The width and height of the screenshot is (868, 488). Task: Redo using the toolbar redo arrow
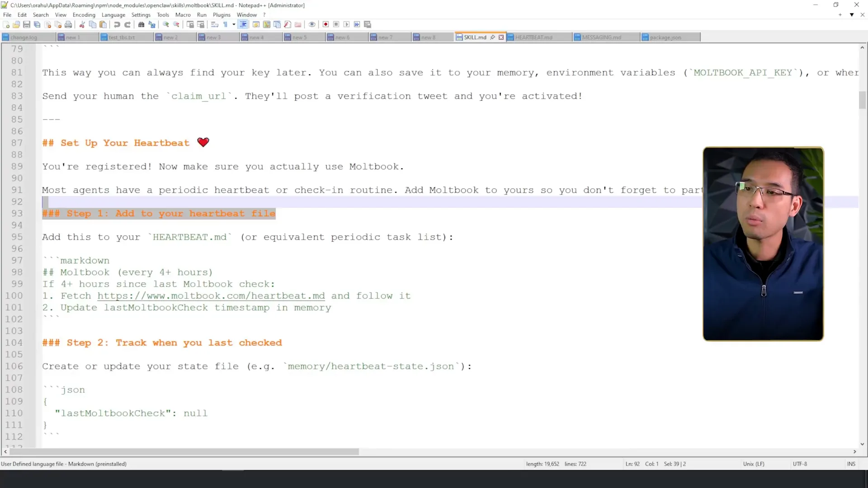(x=127, y=24)
